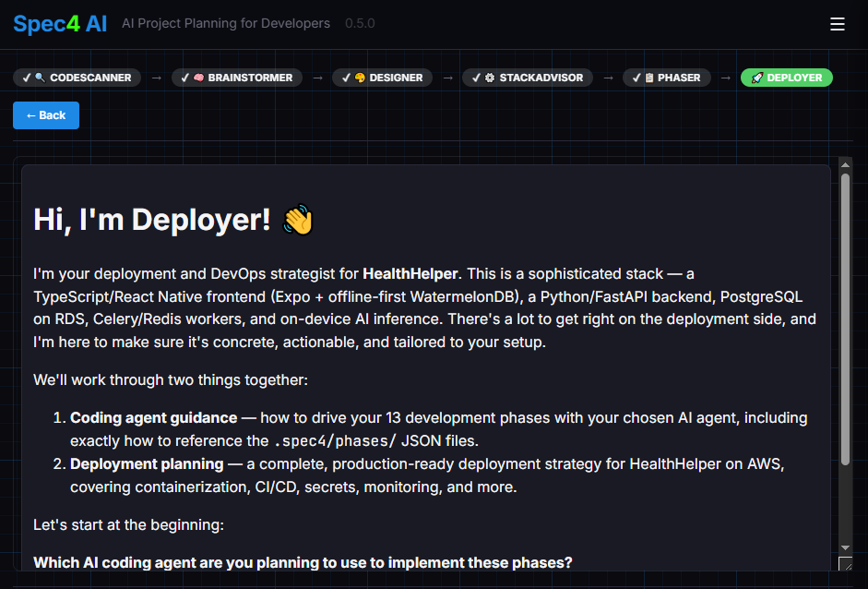
Task: Select the active DEPLOYER step
Action: pos(787,78)
